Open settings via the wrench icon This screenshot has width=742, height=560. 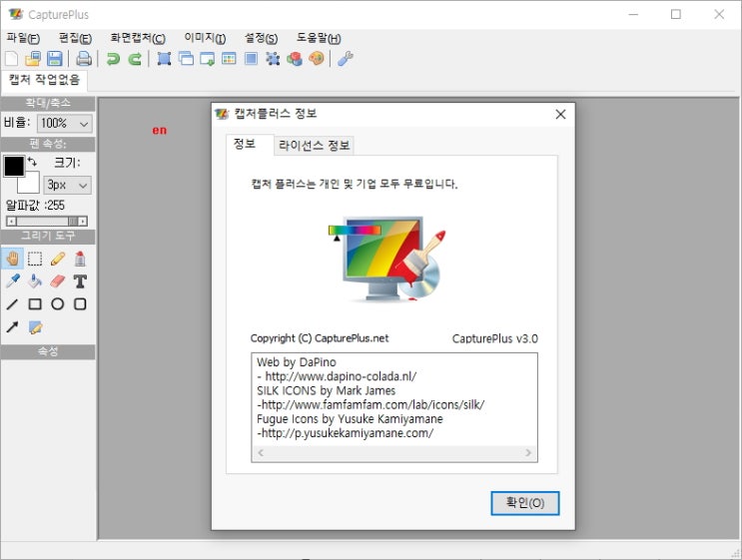tap(345, 59)
